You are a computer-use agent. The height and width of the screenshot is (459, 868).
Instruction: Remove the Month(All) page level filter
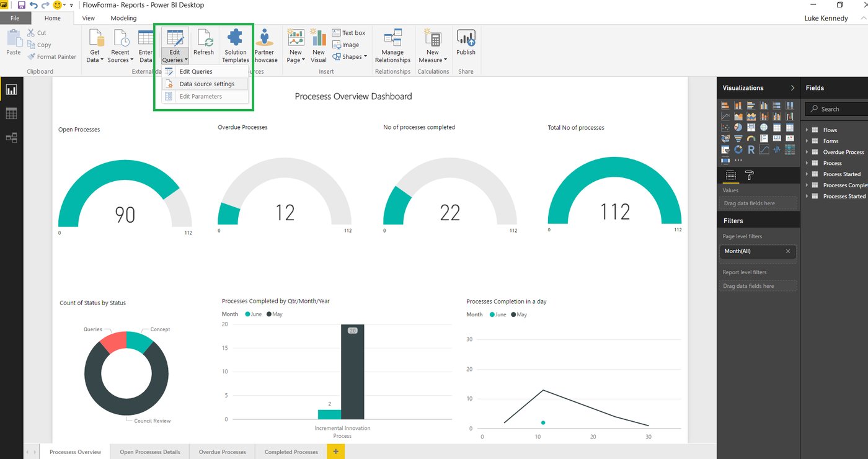(787, 252)
